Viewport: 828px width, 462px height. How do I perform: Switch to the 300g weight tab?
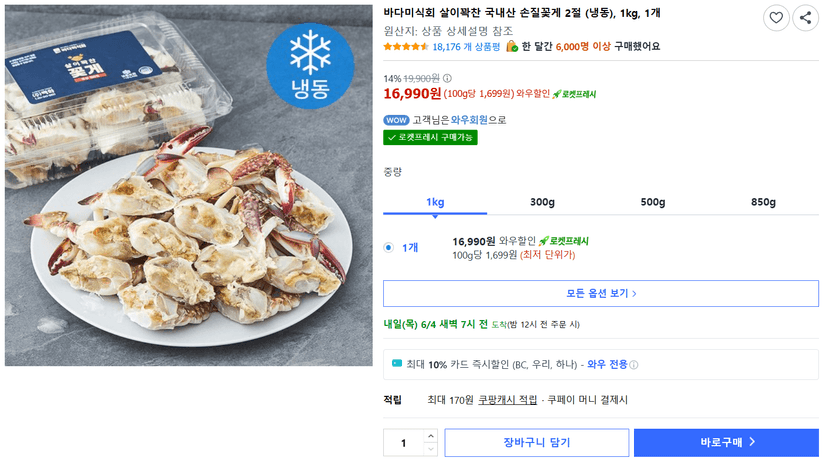pyautogui.click(x=542, y=202)
